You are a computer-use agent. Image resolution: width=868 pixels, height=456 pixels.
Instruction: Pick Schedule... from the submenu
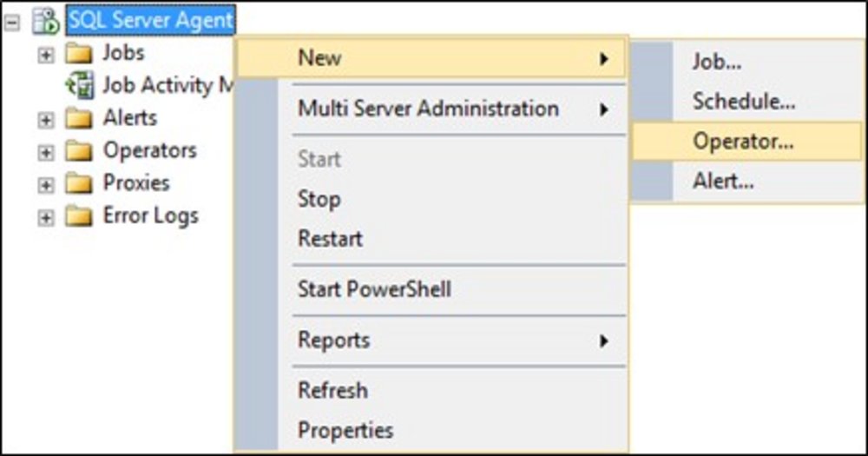(x=744, y=102)
